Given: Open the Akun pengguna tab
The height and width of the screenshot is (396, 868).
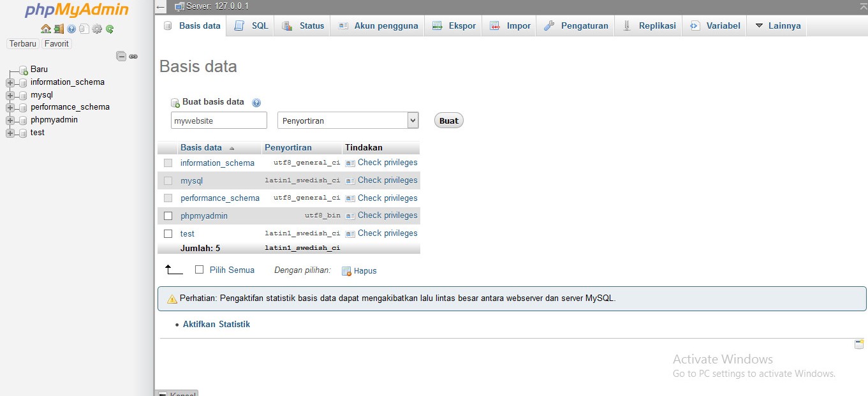Looking at the screenshot, I should [x=378, y=26].
